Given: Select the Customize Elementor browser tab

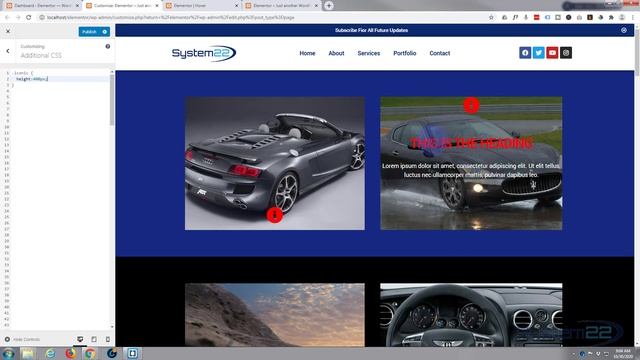Looking at the screenshot, I should 121,6.
